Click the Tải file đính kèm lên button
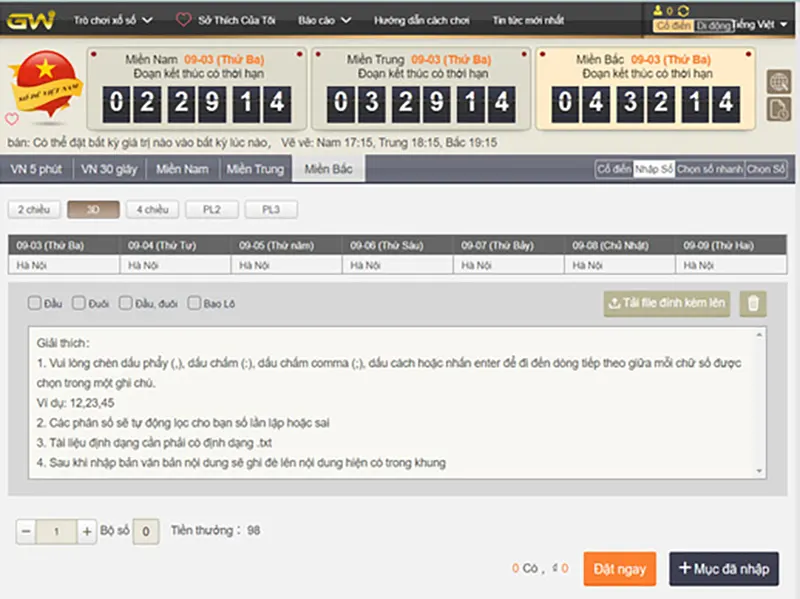The image size is (800, 599). tap(667, 304)
